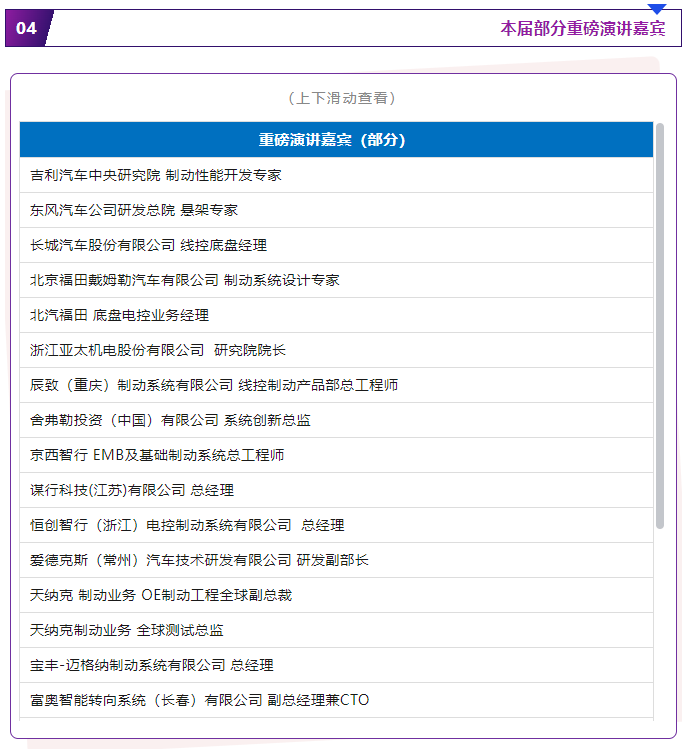This screenshot has height=749, width=684.
Task: Click the blue triangle marker at top right
Action: pos(657,9)
